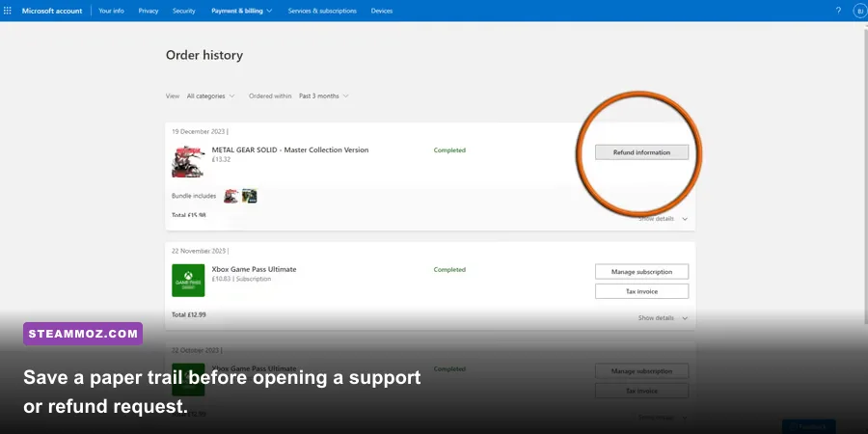The width and height of the screenshot is (868, 434).
Task: Expand Show details for 22 November order
Action: (663, 317)
